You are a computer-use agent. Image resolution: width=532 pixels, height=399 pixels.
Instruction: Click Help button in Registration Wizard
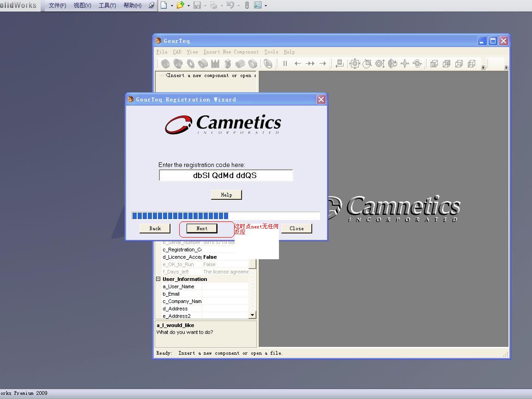coord(226,195)
